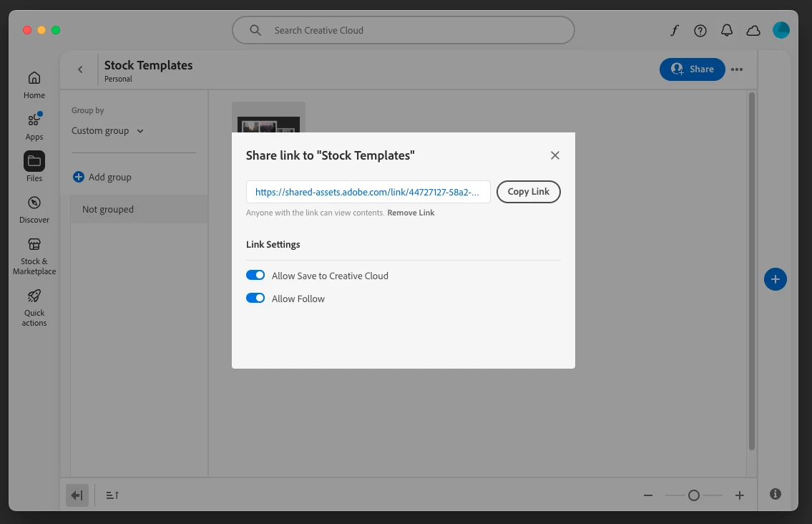This screenshot has width=812, height=524.
Task: Open the Discover compass icon
Action: point(34,203)
